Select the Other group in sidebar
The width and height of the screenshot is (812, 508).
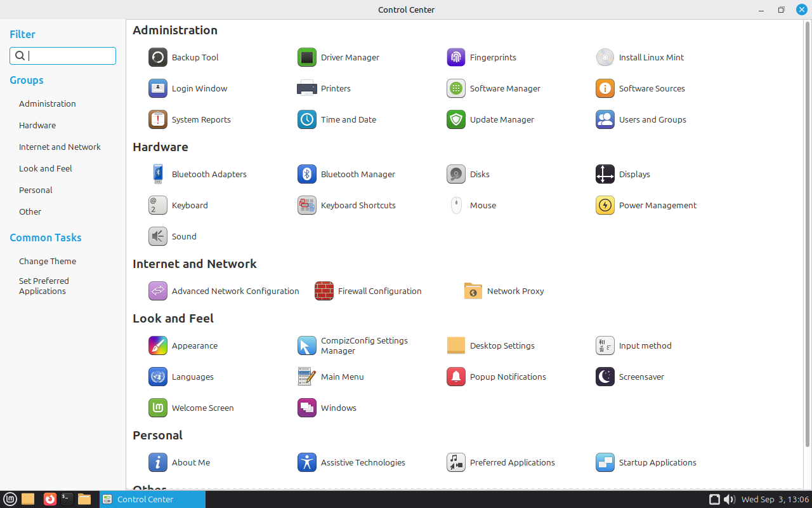tap(30, 211)
